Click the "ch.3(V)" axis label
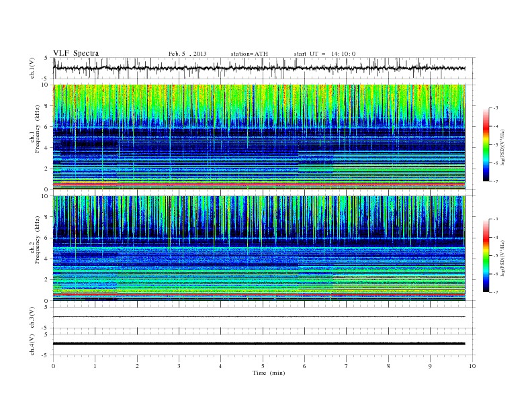The image size is (532, 411). [32, 318]
